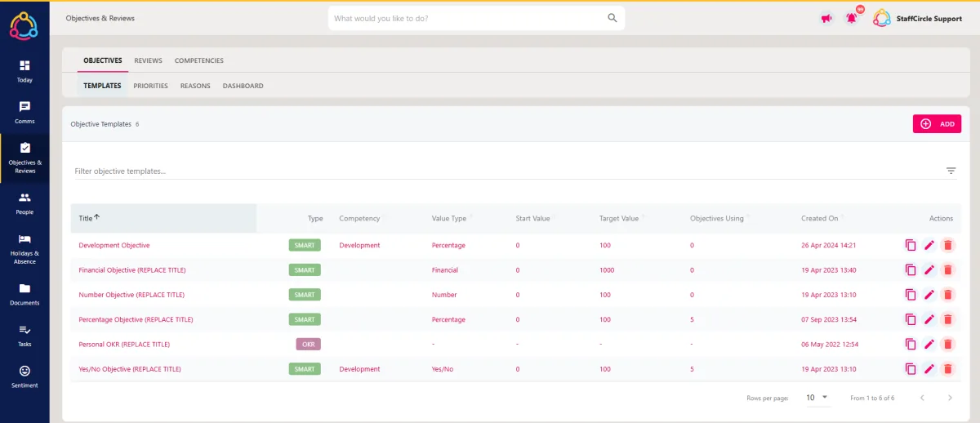This screenshot has width=980, height=423.
Task: Copy the Personal OKR template
Action: click(911, 345)
